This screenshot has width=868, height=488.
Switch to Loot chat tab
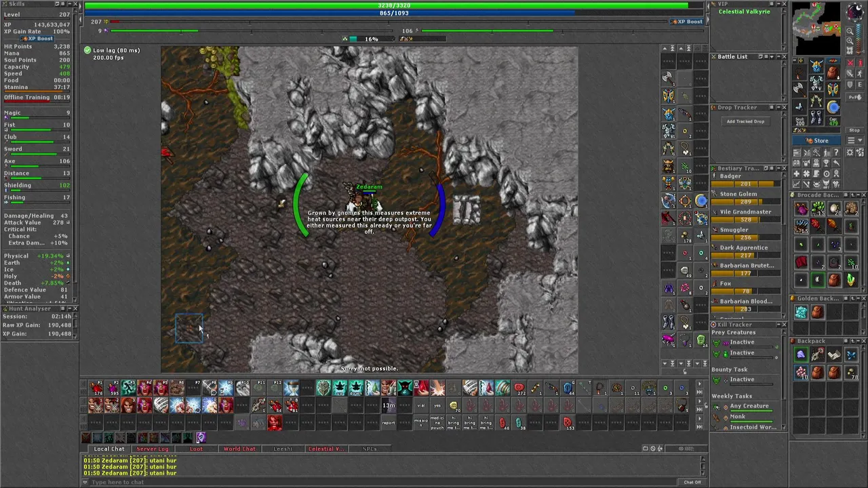tap(196, 449)
